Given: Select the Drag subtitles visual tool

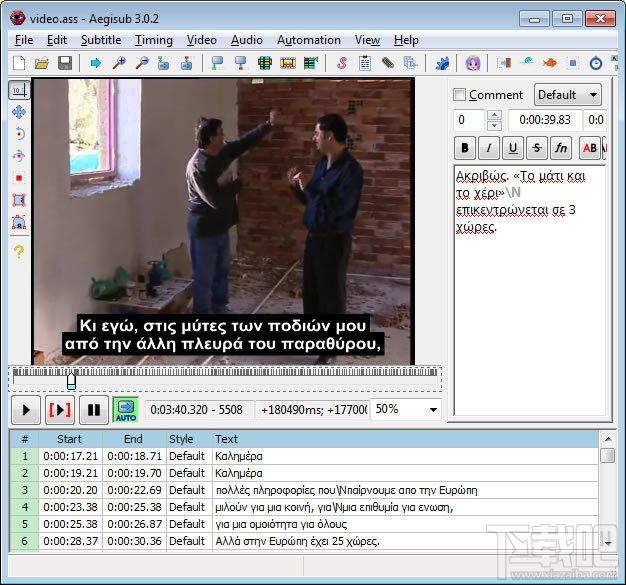Looking at the screenshot, I should (x=19, y=112).
